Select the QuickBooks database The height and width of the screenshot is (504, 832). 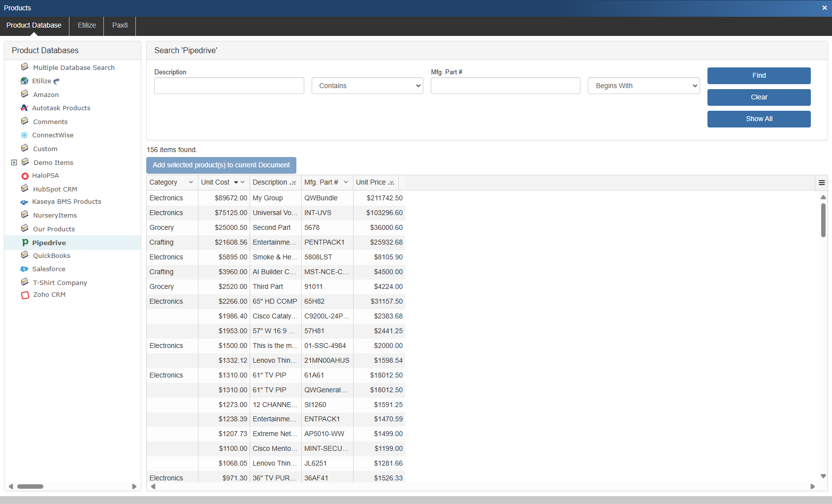click(51, 256)
